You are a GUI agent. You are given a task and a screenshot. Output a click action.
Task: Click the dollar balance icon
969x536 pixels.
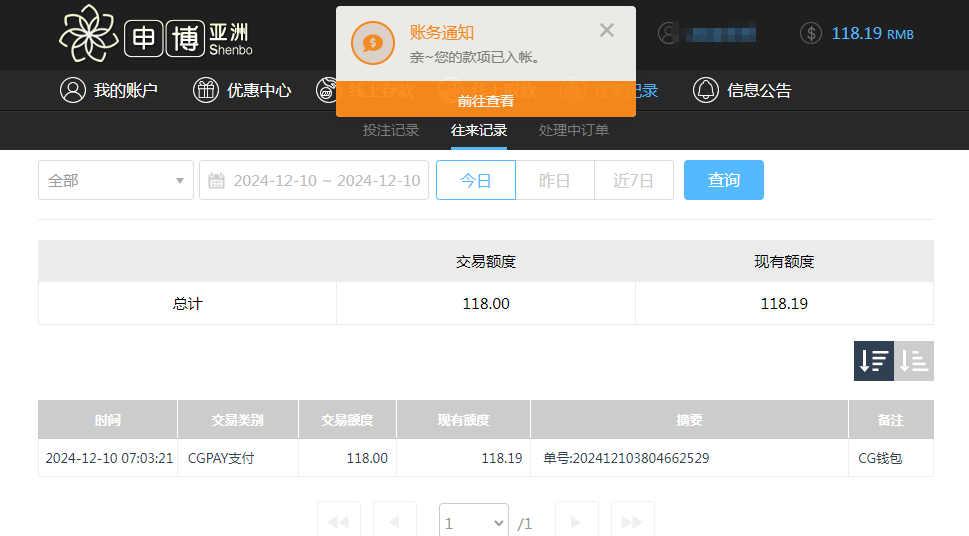click(811, 33)
